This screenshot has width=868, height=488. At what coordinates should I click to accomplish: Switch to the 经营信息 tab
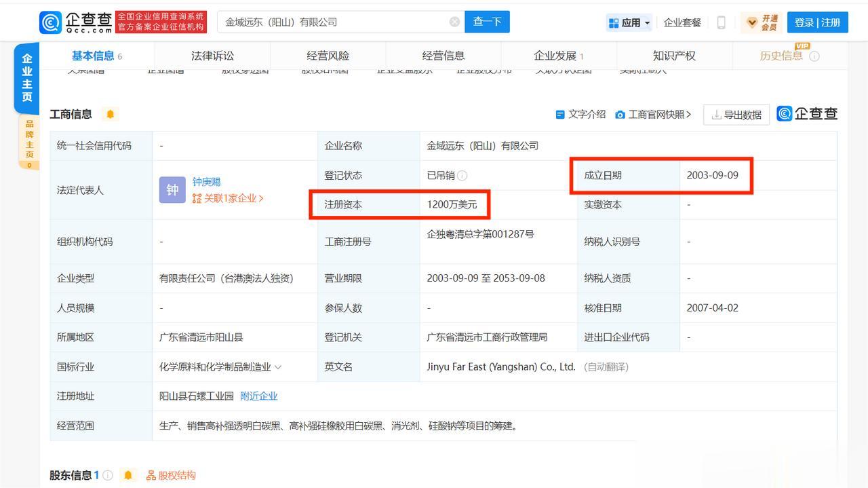pyautogui.click(x=443, y=56)
